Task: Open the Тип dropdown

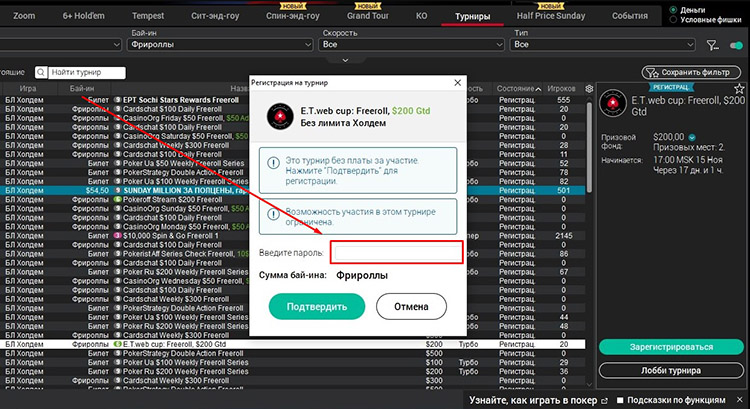Action: pos(603,44)
